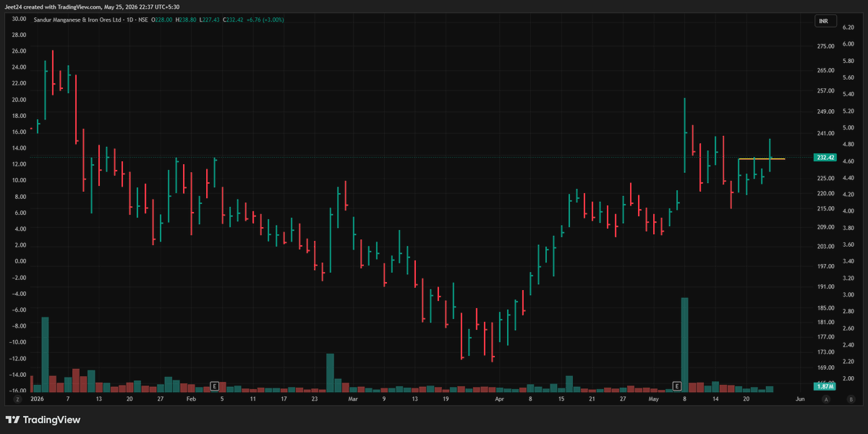Click the Jun label on the date axis
868x434 pixels.
point(799,399)
